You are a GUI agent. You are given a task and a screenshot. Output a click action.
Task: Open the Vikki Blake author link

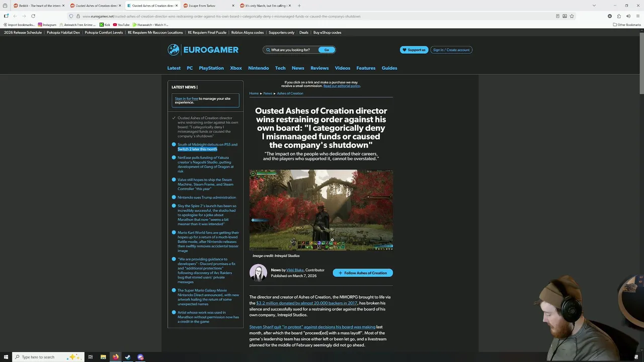[x=295, y=270]
